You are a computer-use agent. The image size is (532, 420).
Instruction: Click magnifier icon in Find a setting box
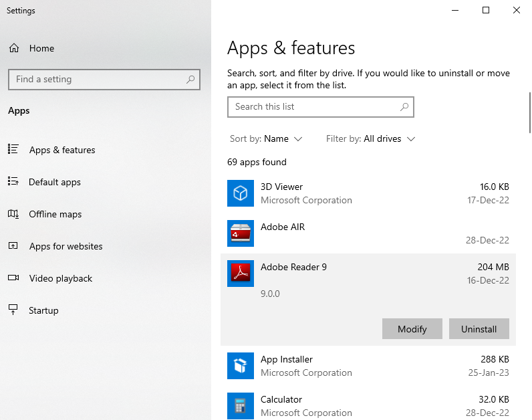pos(190,80)
